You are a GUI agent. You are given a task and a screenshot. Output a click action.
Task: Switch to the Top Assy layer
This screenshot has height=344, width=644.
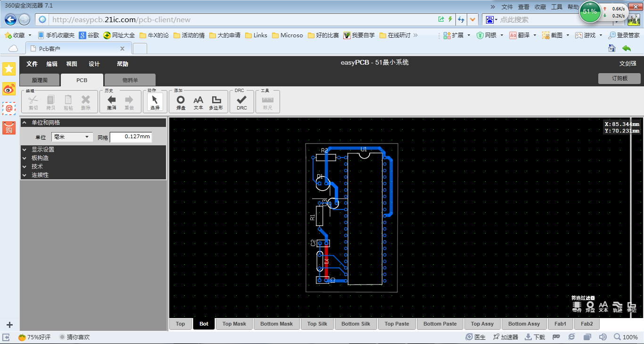pyautogui.click(x=482, y=324)
